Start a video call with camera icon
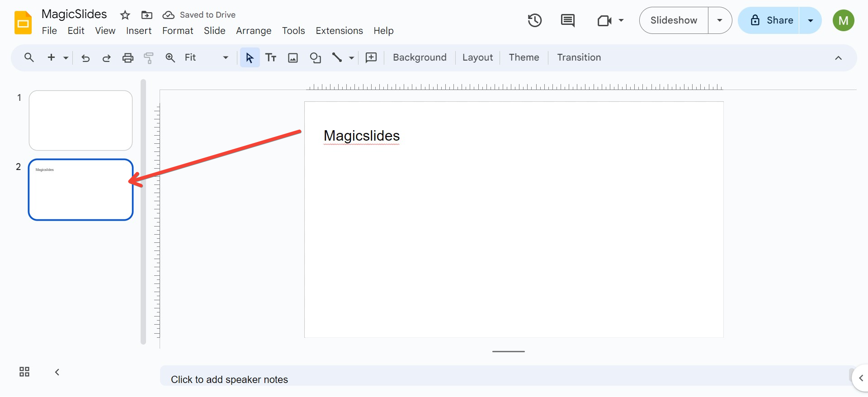 [x=604, y=21]
